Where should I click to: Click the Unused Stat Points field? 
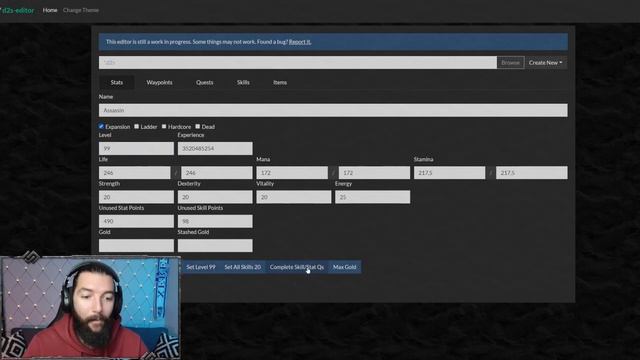pos(136,221)
